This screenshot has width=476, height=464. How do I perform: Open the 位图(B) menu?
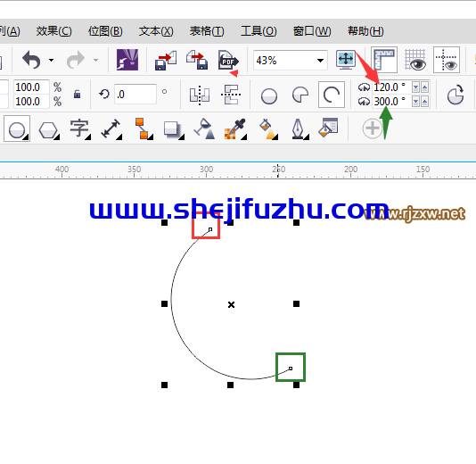pos(105,31)
